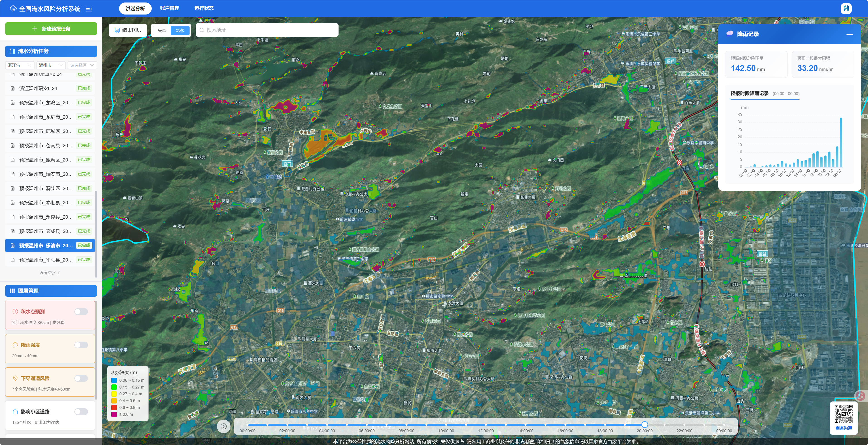Image resolution: width=868 pixels, height=445 pixels.
Task: Click the green 0.15 ~ 0.27 m legend swatch
Action: click(x=114, y=387)
